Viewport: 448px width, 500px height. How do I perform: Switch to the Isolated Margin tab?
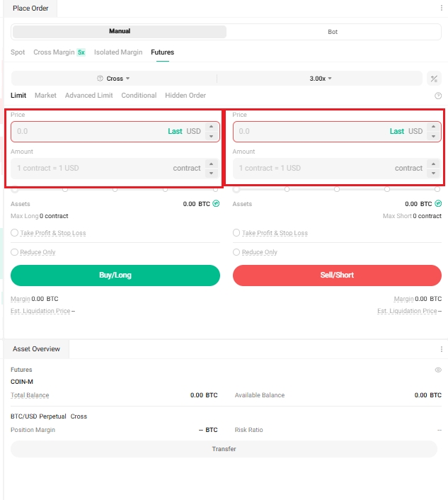[118, 52]
